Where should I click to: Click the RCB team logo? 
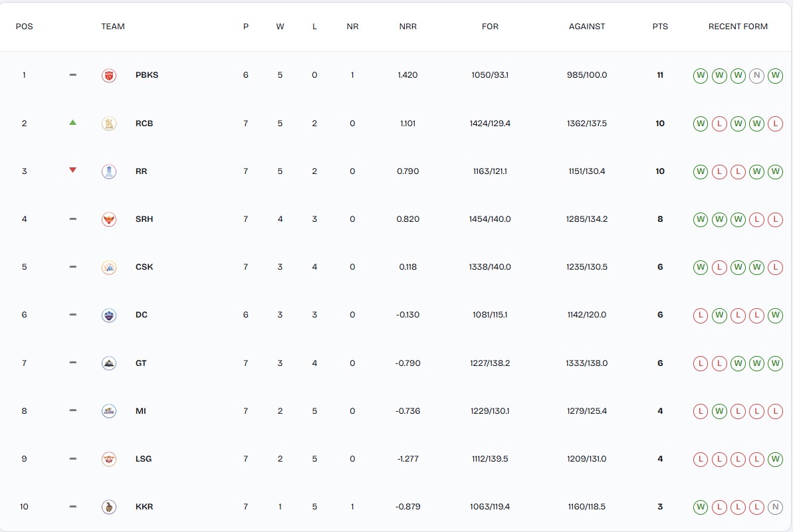coord(109,124)
